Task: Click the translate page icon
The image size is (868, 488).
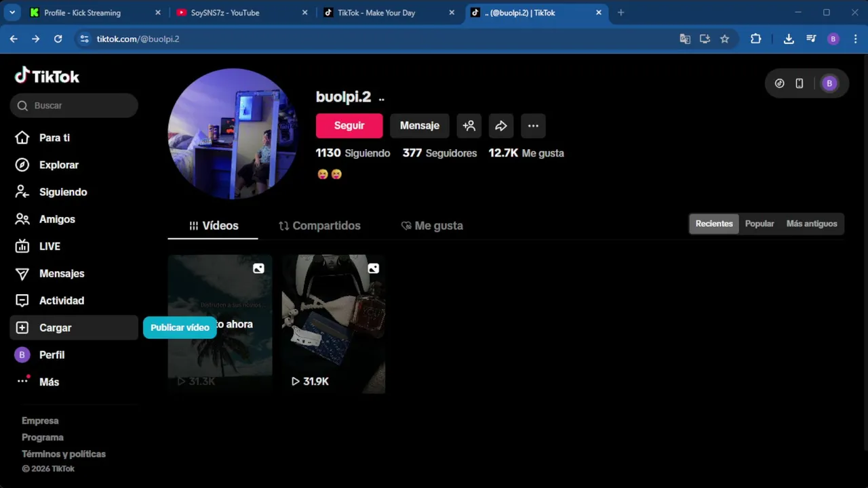Action: (685, 39)
